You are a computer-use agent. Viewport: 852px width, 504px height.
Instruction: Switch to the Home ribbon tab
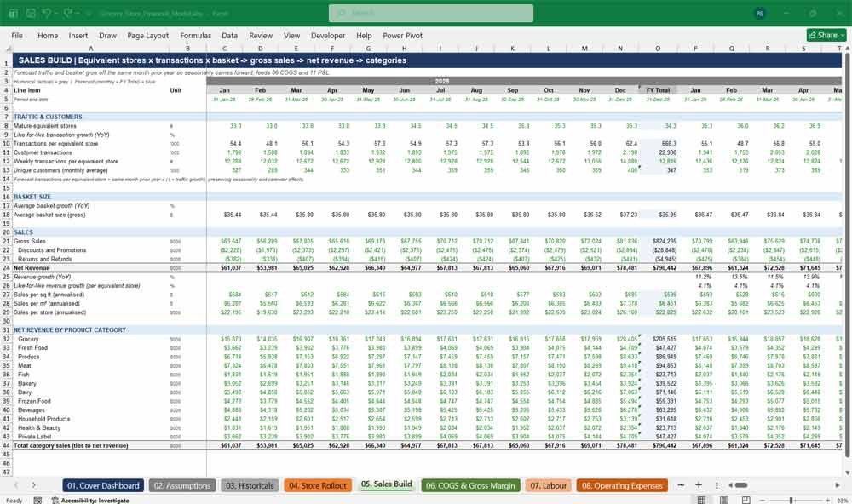click(48, 35)
